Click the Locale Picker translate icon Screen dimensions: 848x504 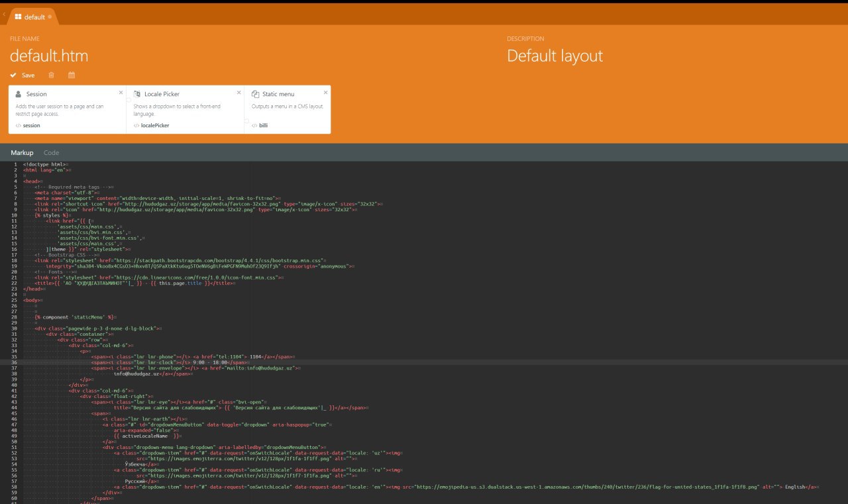137,94
